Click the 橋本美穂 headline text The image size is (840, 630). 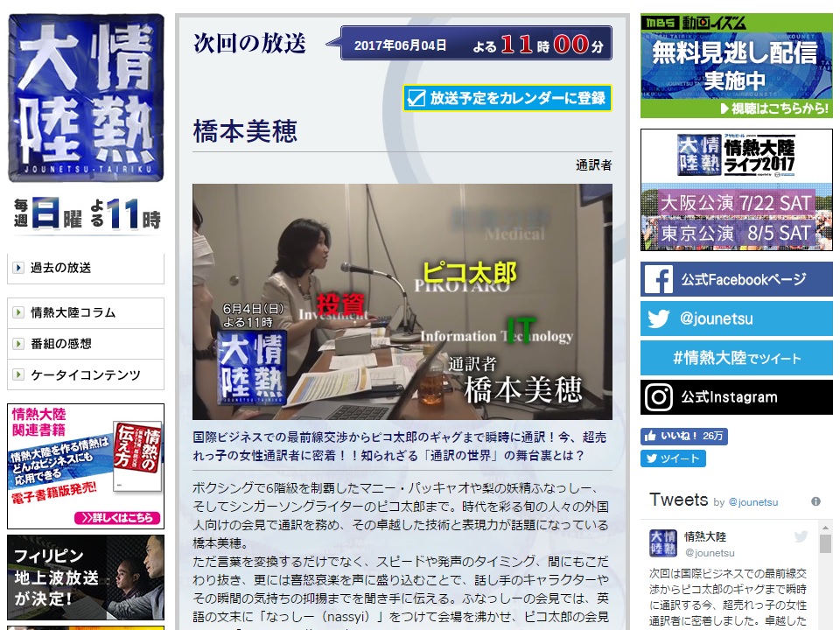pyautogui.click(x=245, y=132)
